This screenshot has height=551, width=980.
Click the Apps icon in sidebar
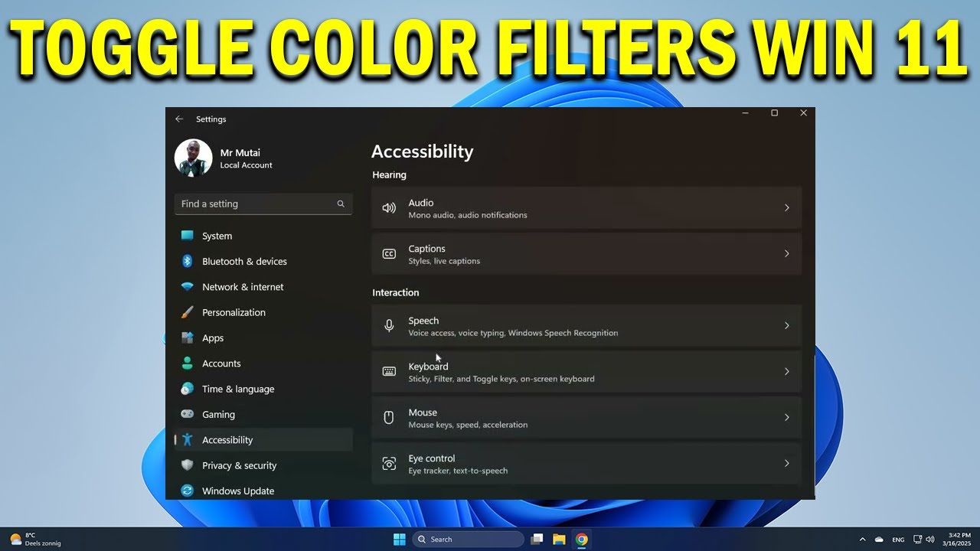(187, 337)
